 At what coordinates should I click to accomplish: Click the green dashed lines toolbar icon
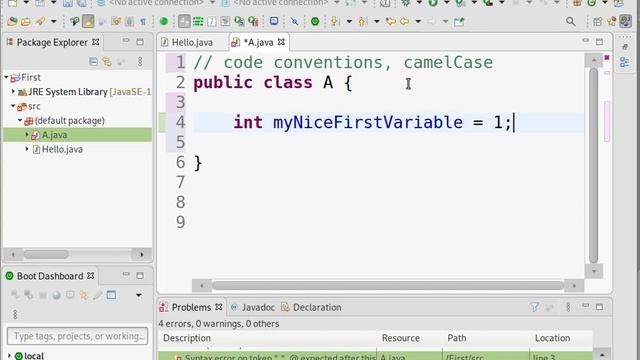point(198,21)
